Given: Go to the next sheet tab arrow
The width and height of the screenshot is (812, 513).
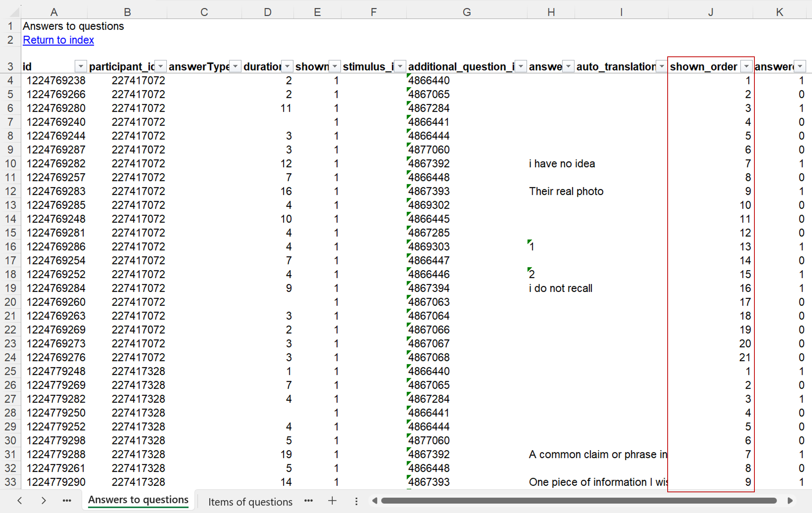Looking at the screenshot, I should [x=43, y=501].
